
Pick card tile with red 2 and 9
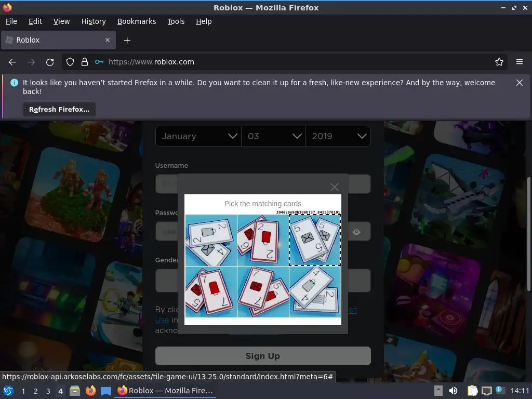coord(263,240)
